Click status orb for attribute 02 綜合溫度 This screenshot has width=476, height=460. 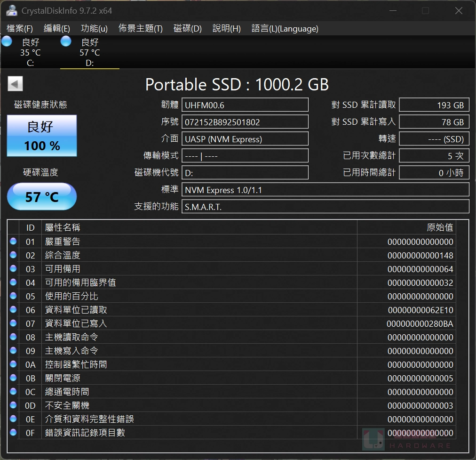(13, 255)
